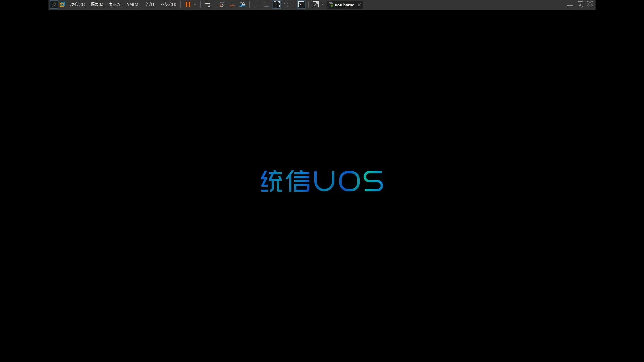Toggle the thumbnail bar view icon
The height and width of the screenshot is (362, 644).
(x=267, y=5)
